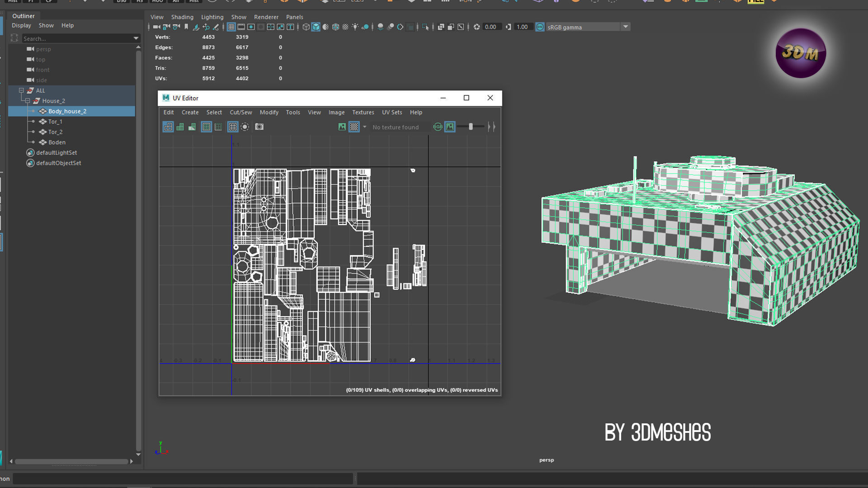Toggle UV Editor texture borders icon
Viewport: 868px width, 488px height.
click(206, 127)
